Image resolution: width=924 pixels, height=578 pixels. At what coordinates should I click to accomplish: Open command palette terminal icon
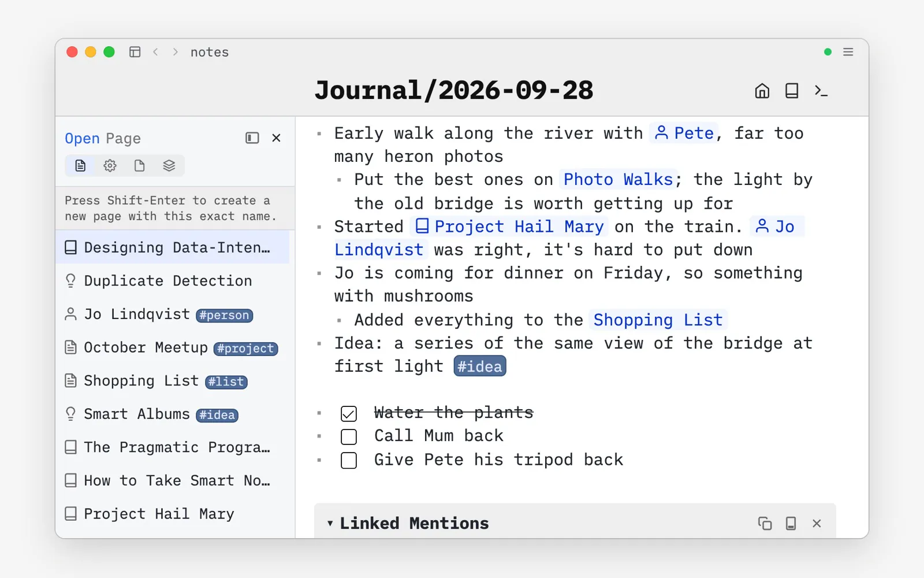[x=821, y=91]
